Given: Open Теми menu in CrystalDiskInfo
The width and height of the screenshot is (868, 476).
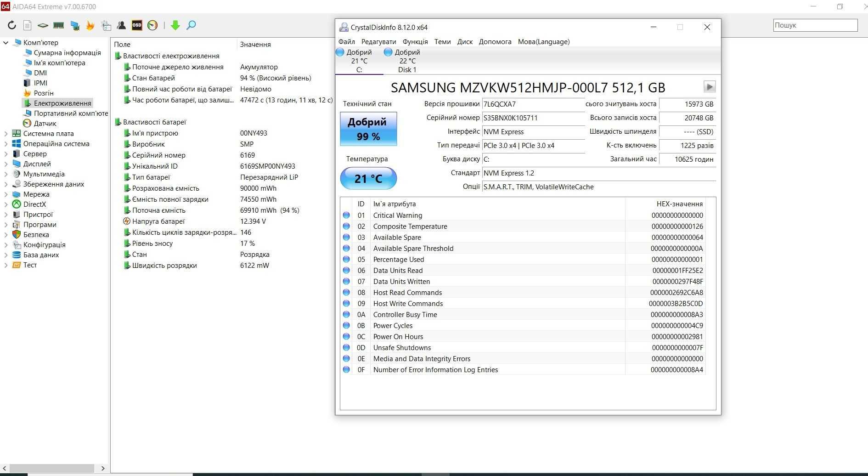Looking at the screenshot, I should coord(442,41).
